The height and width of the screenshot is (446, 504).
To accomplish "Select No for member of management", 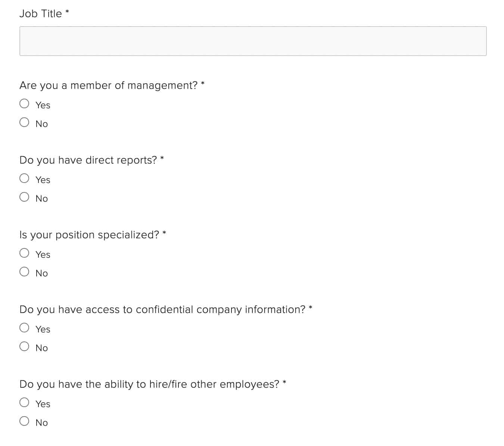I will click(x=24, y=123).
